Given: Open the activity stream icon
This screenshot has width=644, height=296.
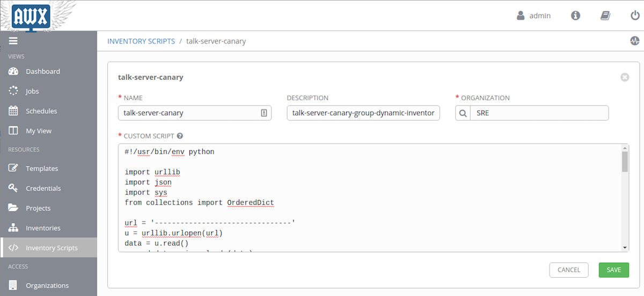Looking at the screenshot, I should pyautogui.click(x=635, y=41).
